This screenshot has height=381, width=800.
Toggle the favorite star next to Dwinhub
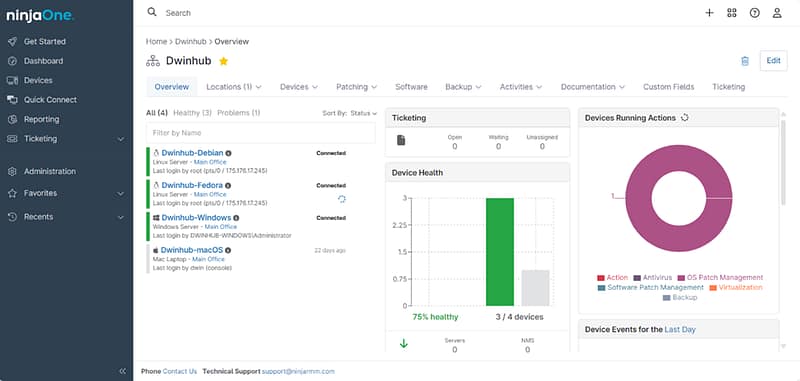223,61
